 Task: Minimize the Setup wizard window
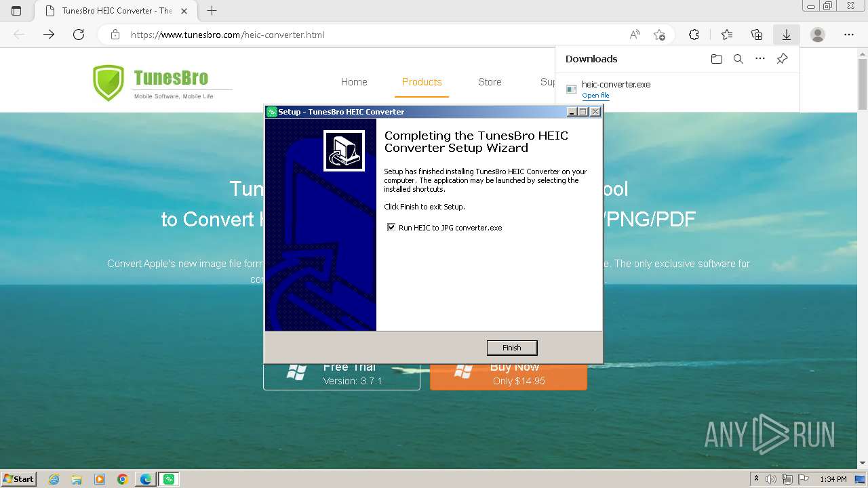(572, 112)
